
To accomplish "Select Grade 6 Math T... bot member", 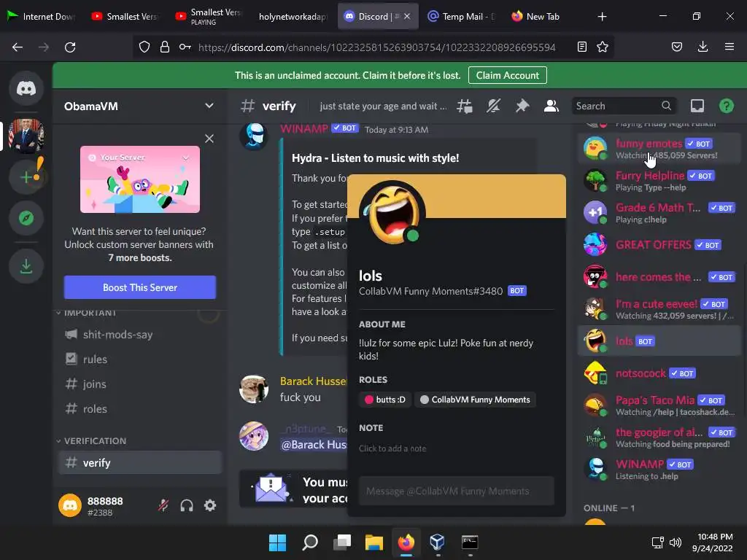I will click(659, 212).
